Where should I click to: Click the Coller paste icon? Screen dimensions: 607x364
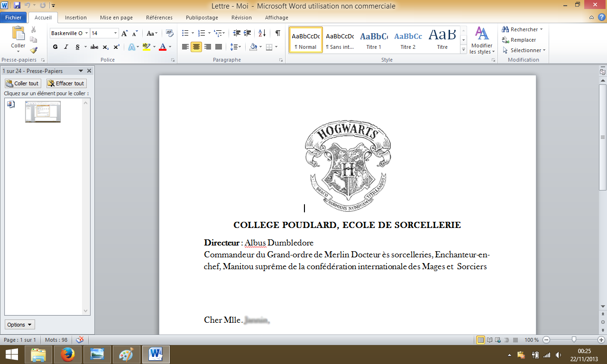pyautogui.click(x=18, y=34)
